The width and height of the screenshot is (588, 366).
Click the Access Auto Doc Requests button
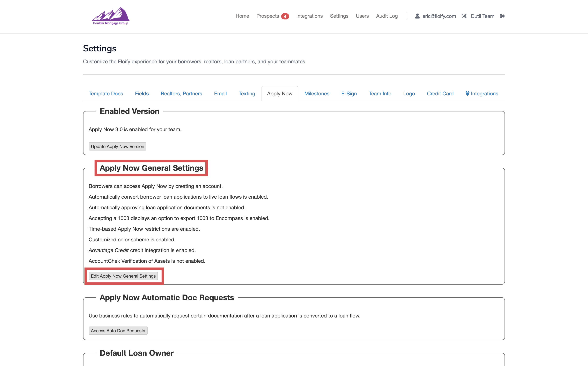click(x=118, y=331)
